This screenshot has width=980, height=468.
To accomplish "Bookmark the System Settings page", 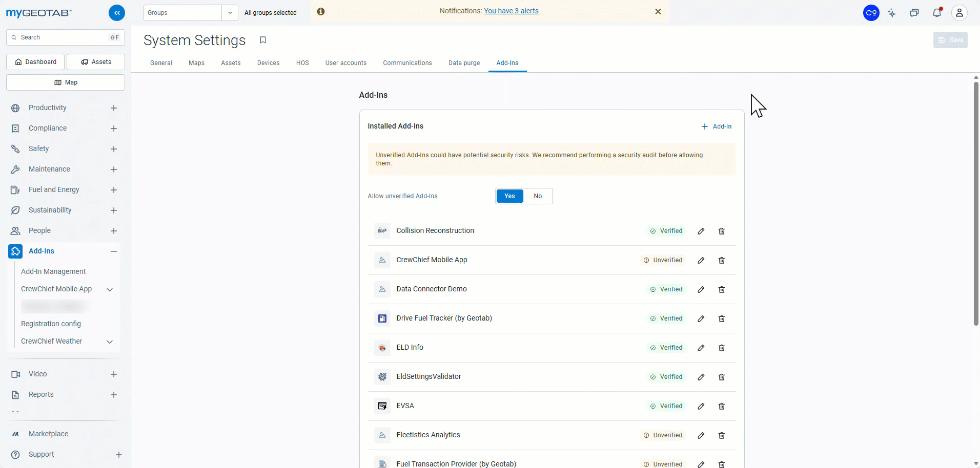I will click(x=263, y=40).
